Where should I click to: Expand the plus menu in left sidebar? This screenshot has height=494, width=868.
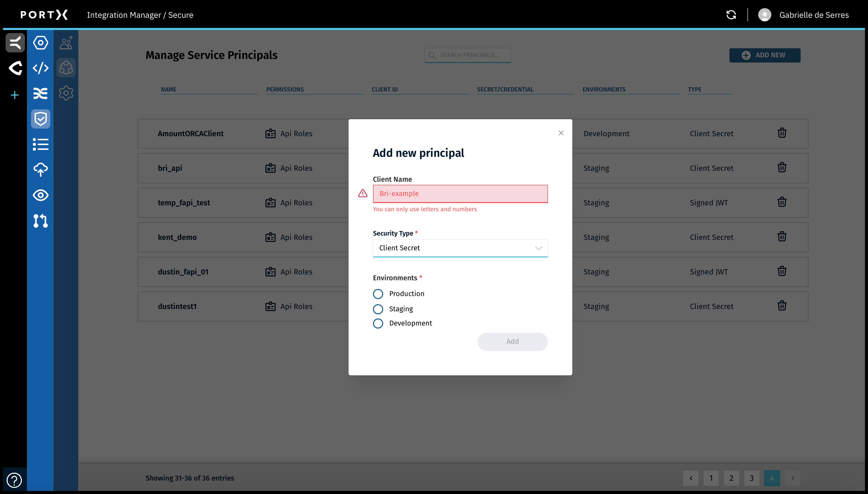click(14, 95)
